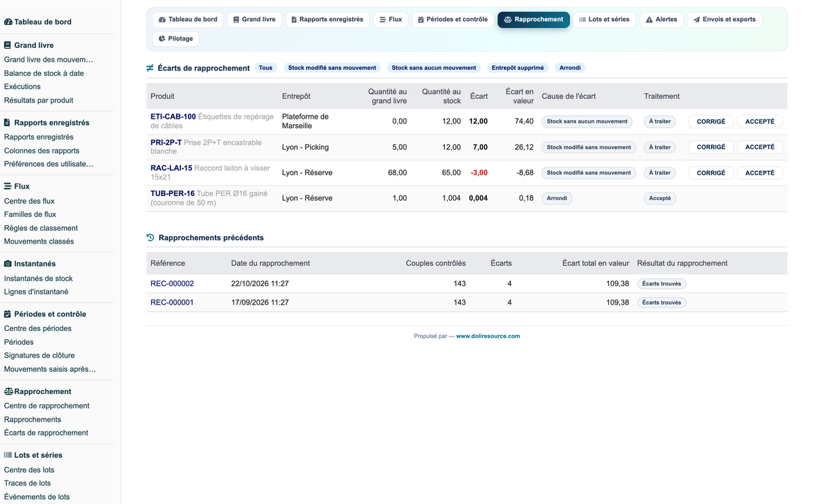814x504 pixels.
Task: Select the Pilotage tab
Action: point(176,39)
